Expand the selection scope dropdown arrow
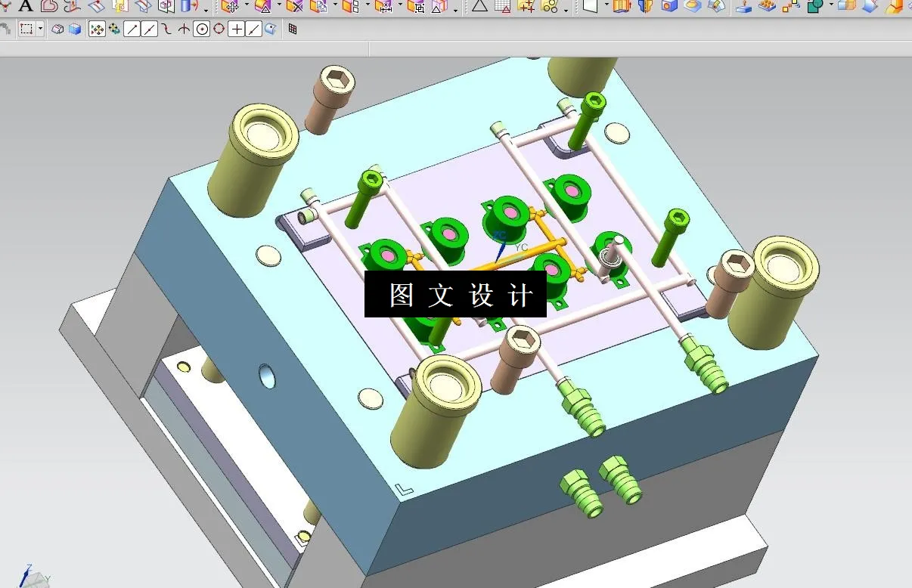 point(42,29)
